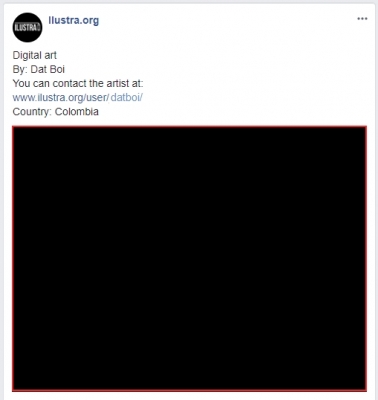Click the "www.ilustra.org" domain part of the link
The width and height of the screenshot is (378, 400).
click(x=49, y=97)
